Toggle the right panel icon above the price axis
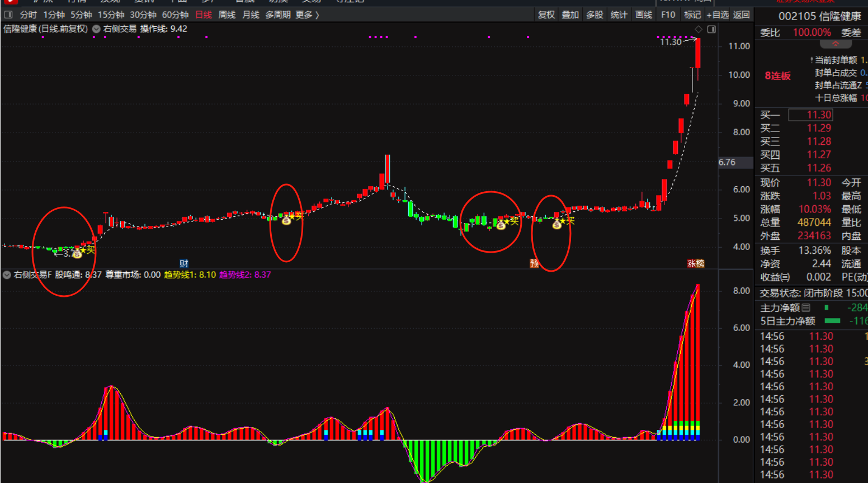Image resolution: width=868 pixels, height=483 pixels. tap(711, 29)
